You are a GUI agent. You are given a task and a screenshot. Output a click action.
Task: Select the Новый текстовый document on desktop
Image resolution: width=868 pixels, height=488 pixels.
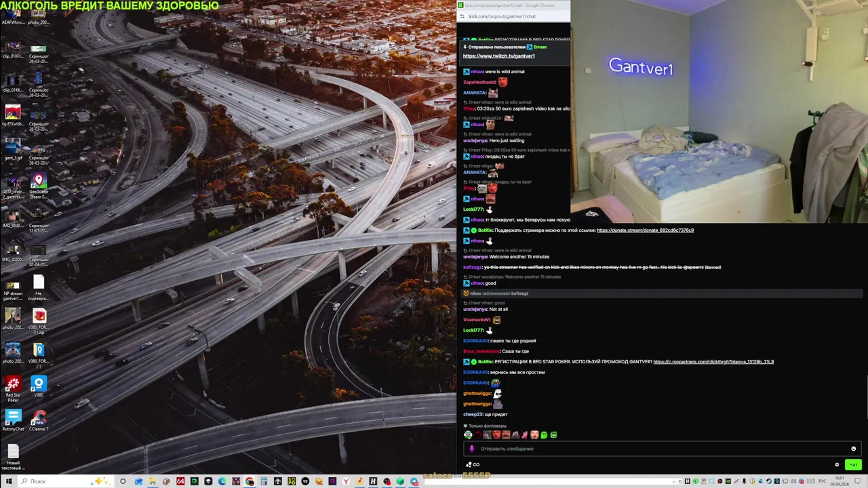13,456
